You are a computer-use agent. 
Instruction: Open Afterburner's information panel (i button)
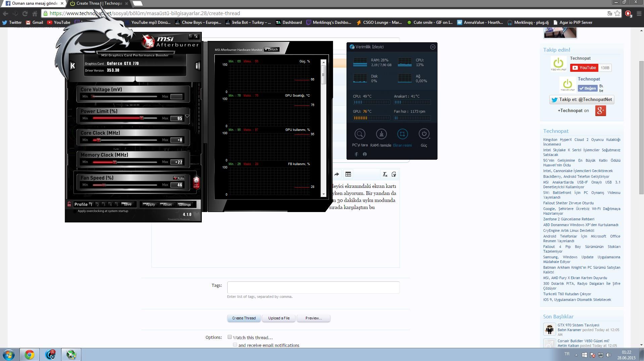(x=197, y=66)
